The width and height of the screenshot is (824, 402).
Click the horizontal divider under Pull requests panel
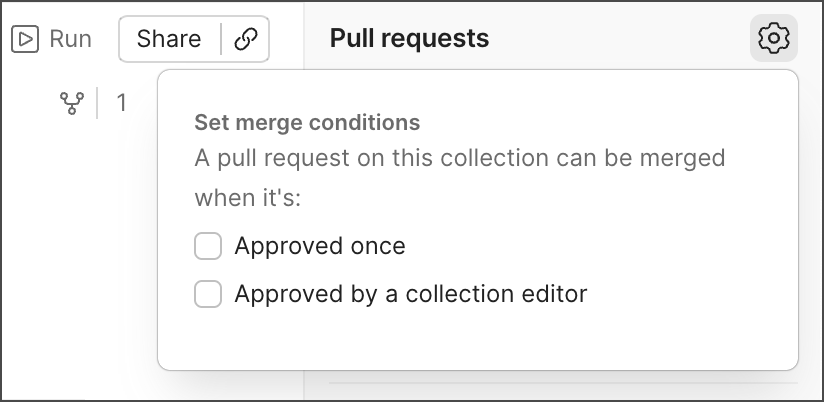[x=563, y=383]
